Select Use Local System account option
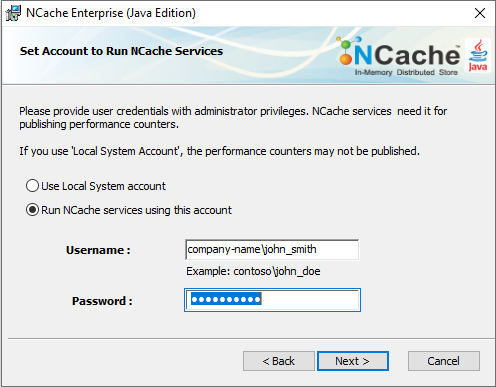 tap(96, 186)
